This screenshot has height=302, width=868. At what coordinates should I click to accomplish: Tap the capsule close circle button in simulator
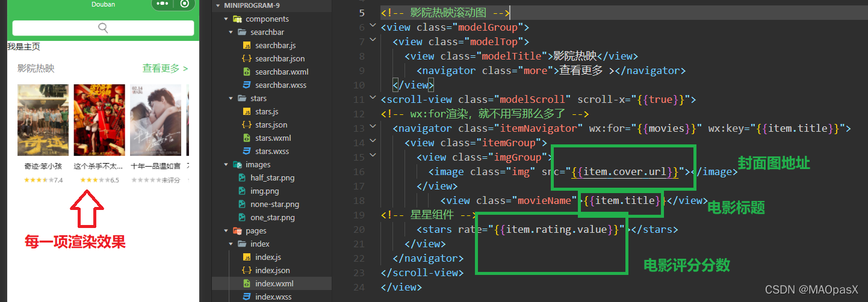point(185,4)
